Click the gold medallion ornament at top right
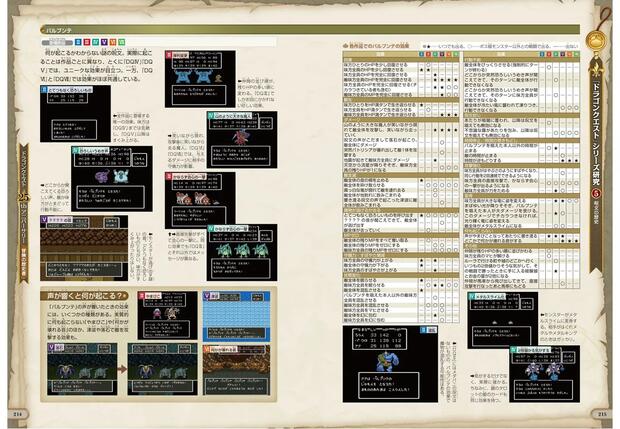The width and height of the screenshot is (620, 429). pos(603,43)
